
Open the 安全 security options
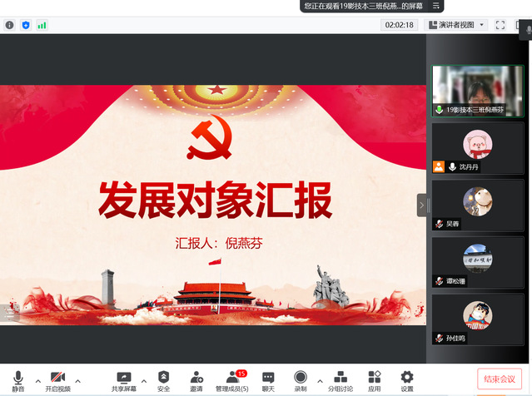[163, 380]
